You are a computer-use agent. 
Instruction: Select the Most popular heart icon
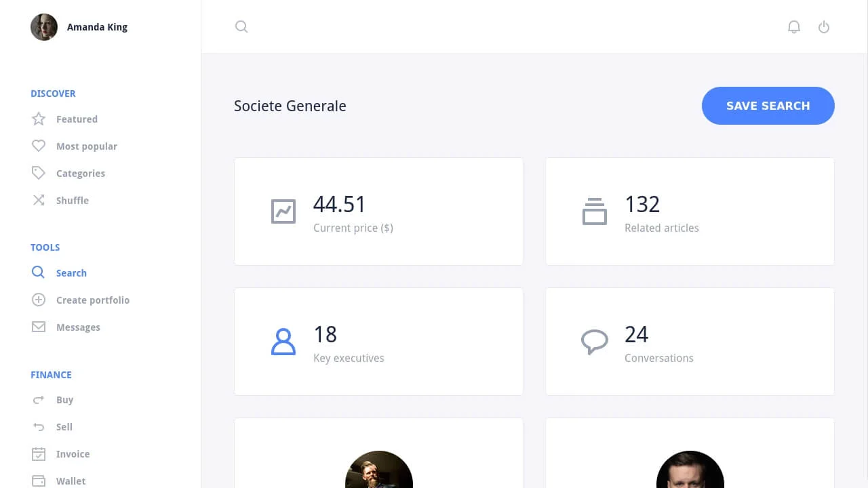point(39,146)
